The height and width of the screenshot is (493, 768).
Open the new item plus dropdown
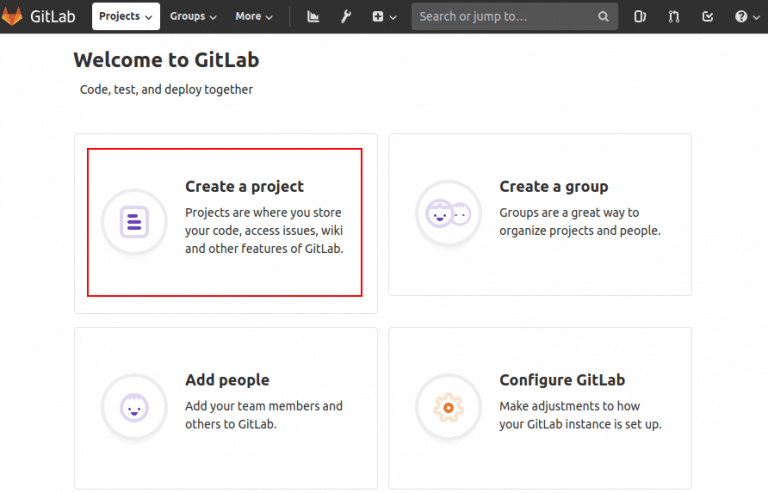[x=384, y=17]
